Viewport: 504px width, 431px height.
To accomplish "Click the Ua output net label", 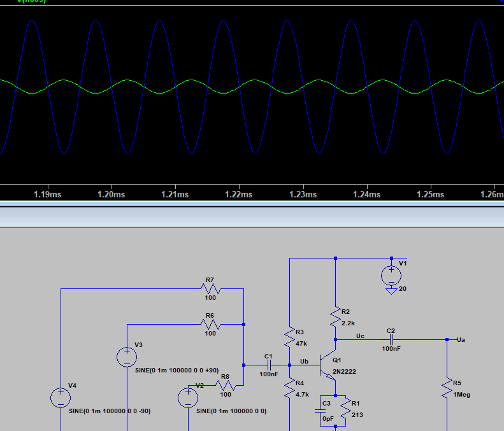I will tap(461, 340).
